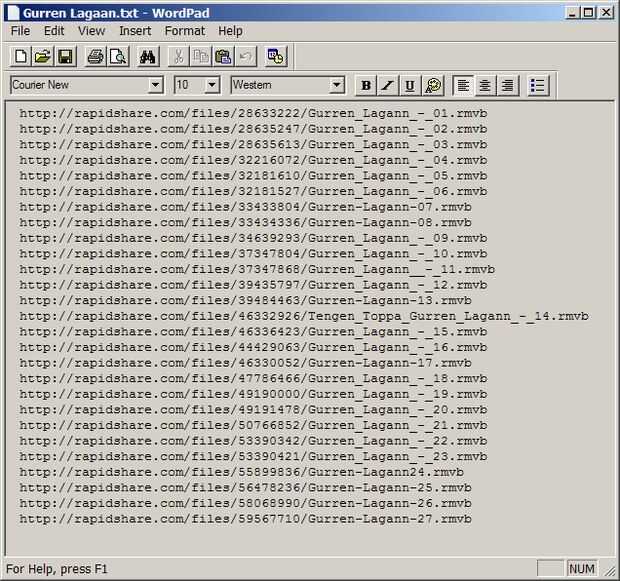This screenshot has width=620, height=581.
Task: Click the Gurren_Lagann_-_15.rmvb line
Action: tap(253, 332)
